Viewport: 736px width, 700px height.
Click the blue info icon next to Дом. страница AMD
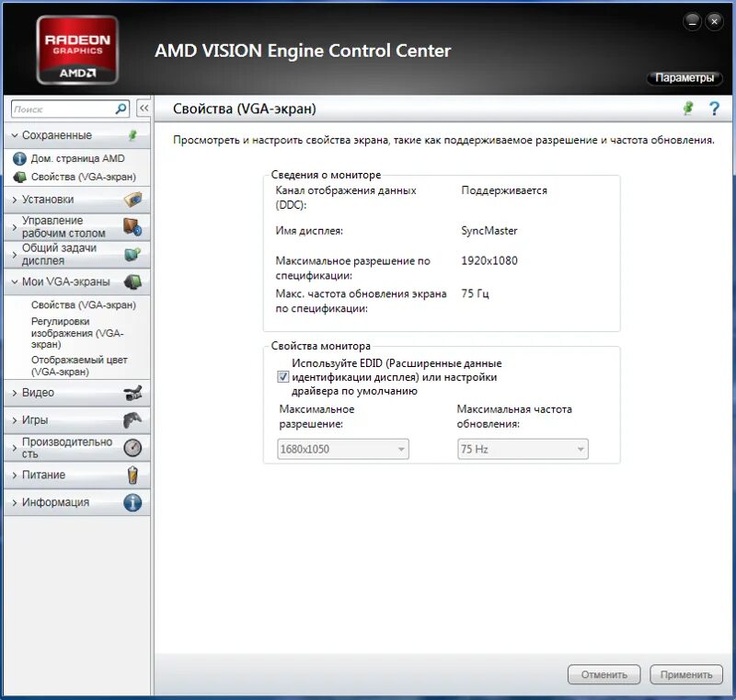[19, 158]
